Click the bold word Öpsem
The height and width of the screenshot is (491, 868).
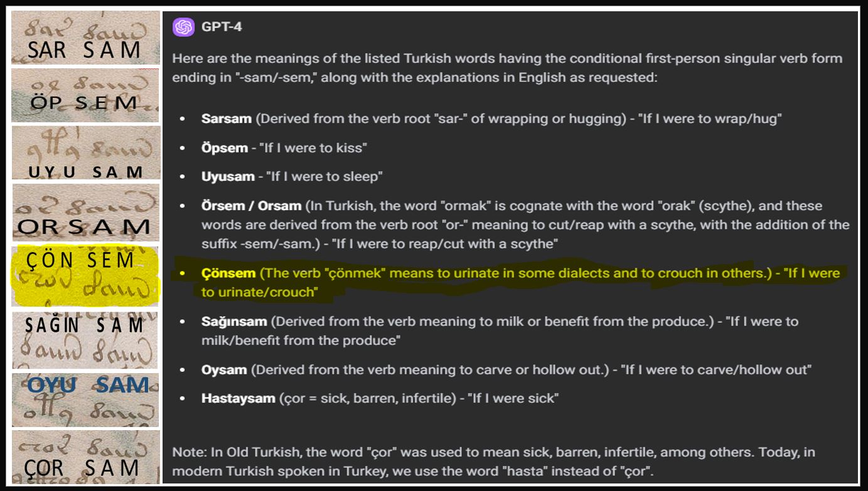(225, 148)
